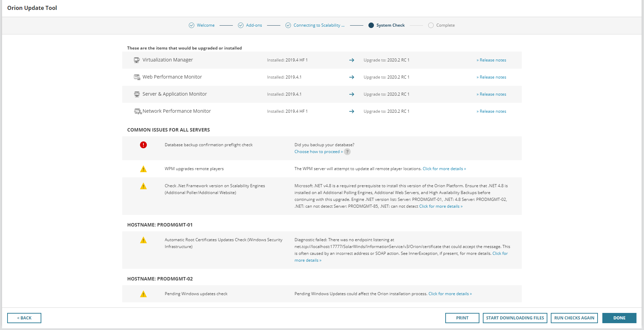Click the Hostname: PRODMGMT-01 heading
The width and height of the screenshot is (644, 330).
click(x=160, y=225)
